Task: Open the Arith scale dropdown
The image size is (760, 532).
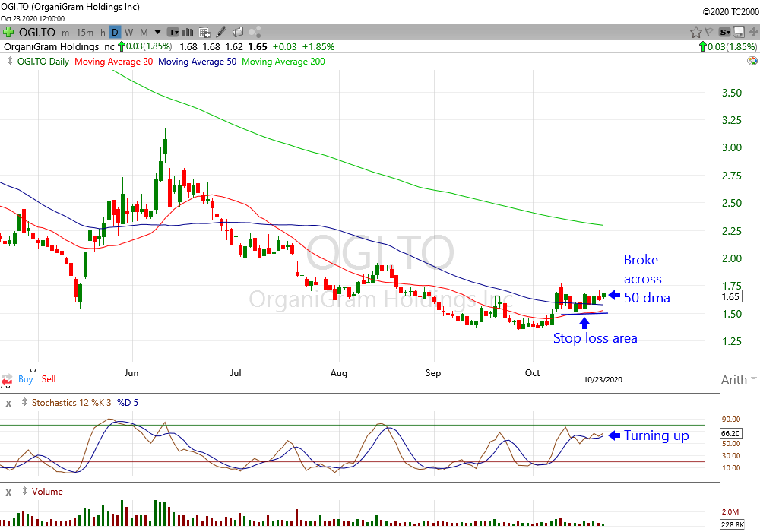Action: (x=739, y=379)
